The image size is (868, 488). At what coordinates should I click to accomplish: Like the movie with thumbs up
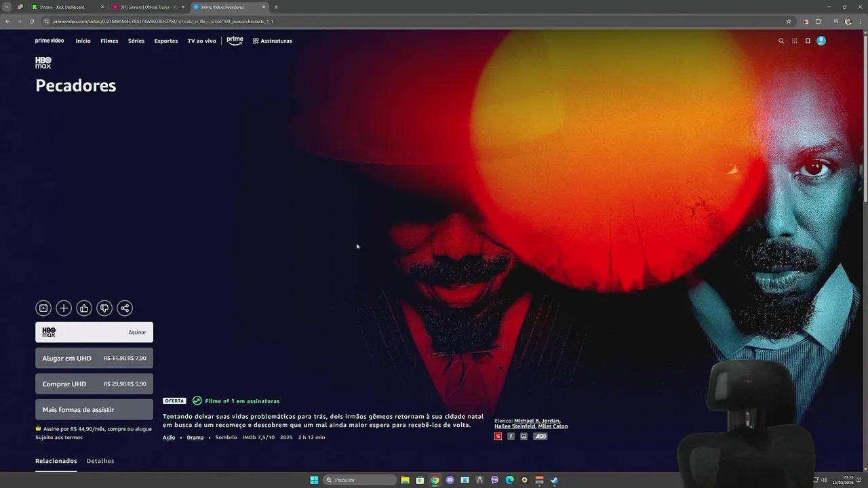click(84, 308)
